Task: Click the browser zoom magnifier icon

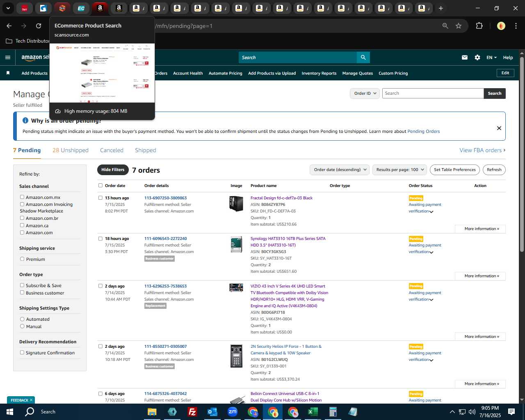Action: (445, 26)
